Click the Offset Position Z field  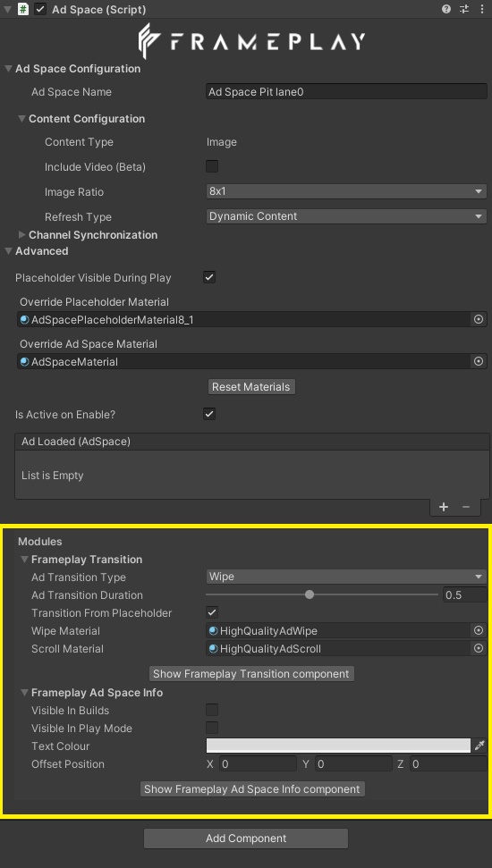tap(449, 764)
